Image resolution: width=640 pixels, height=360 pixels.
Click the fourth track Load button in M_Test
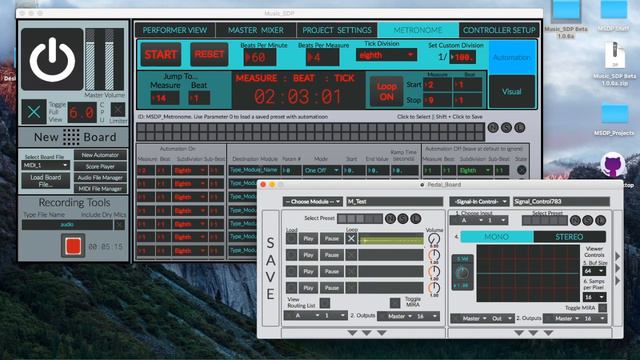[291, 288]
